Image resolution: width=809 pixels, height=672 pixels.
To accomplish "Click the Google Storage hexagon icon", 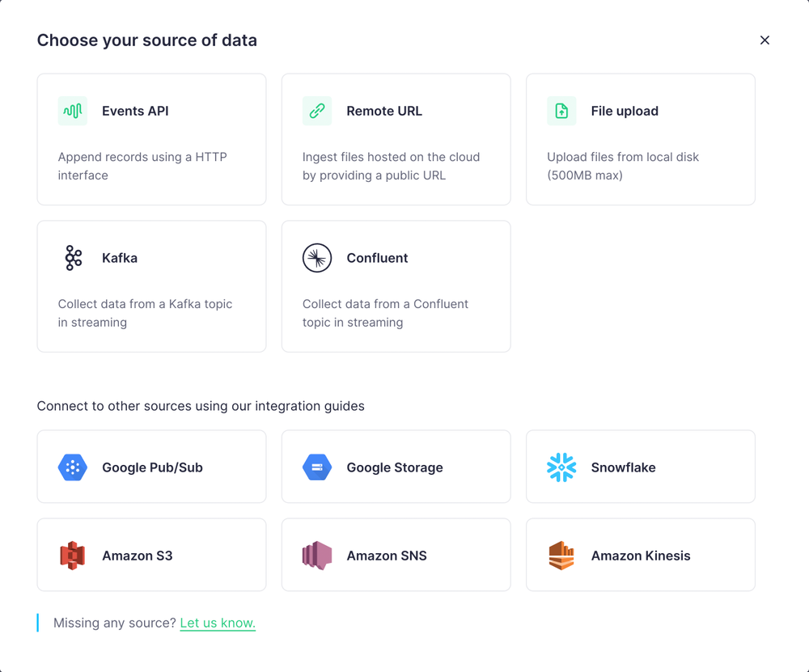I will 317,467.
